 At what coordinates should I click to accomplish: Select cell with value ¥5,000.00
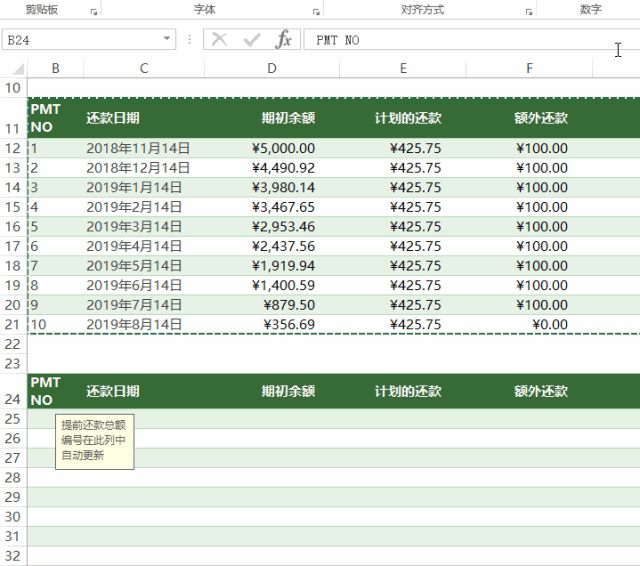pyautogui.click(x=272, y=148)
